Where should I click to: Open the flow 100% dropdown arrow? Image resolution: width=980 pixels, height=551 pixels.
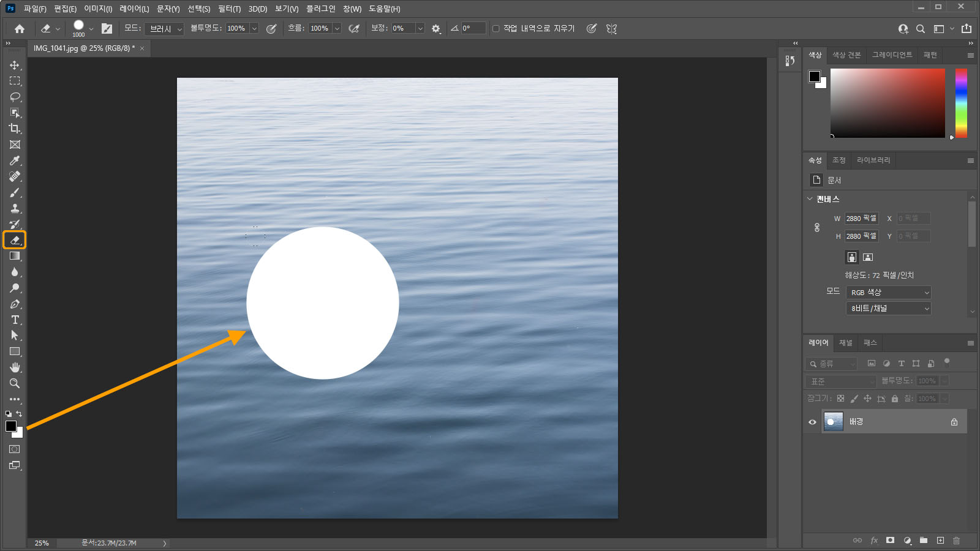pyautogui.click(x=337, y=29)
